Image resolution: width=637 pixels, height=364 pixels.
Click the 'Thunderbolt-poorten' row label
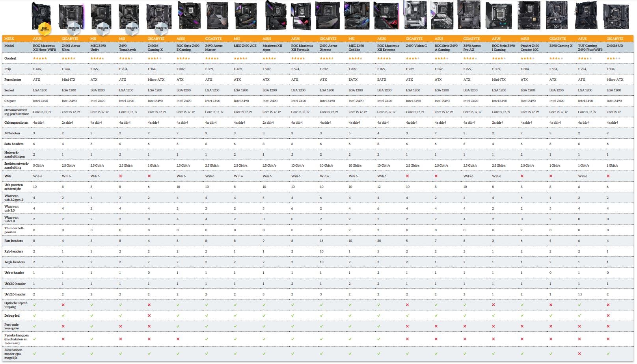14,230
